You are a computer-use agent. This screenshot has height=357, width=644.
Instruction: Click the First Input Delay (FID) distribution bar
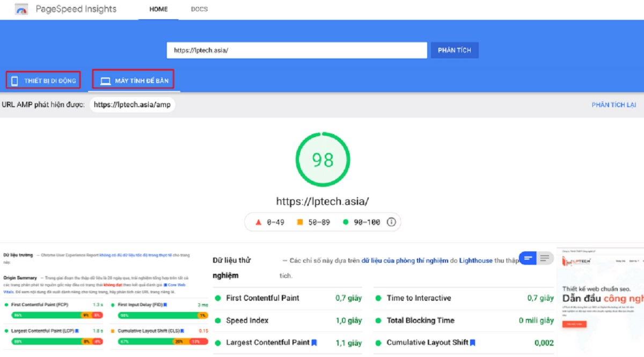pyautogui.click(x=163, y=315)
